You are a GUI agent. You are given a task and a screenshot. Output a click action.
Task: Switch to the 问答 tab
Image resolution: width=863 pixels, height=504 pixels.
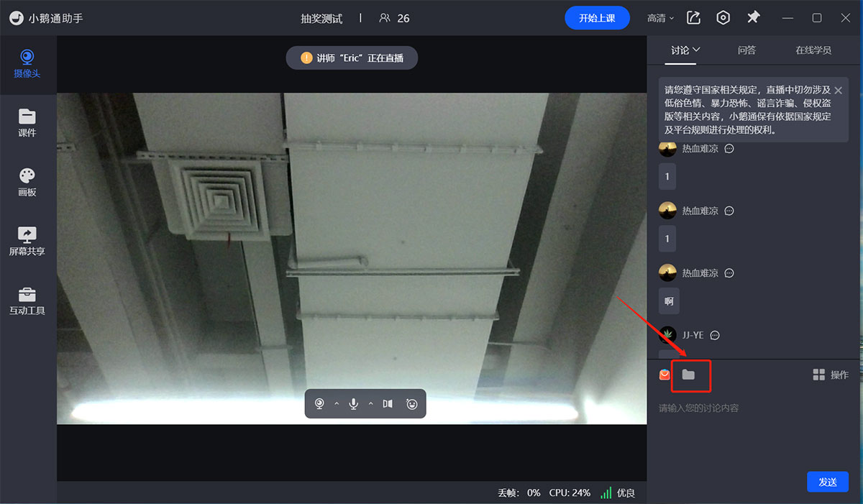tap(746, 50)
